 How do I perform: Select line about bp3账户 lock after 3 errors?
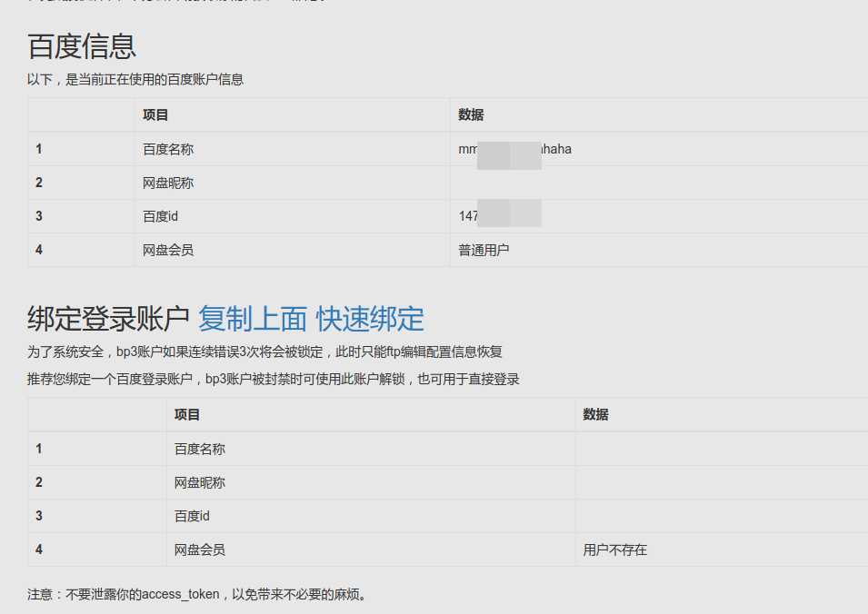pyautogui.click(x=264, y=352)
